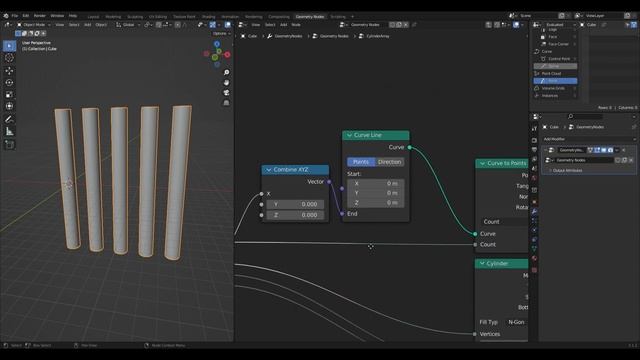Pick the Annotate tool
This screenshot has width=640, height=360.
coord(9,119)
